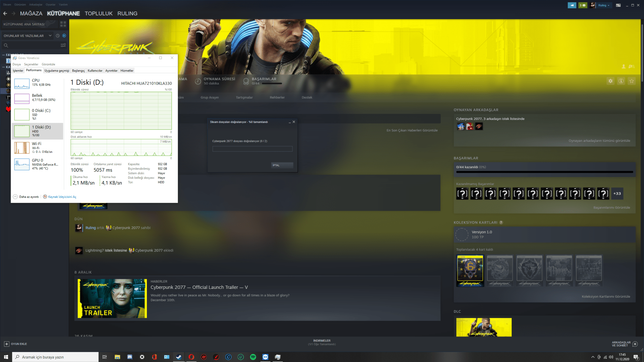This screenshot has height=362, width=644.
Task: Enter Big Picture mode
Action: click(618, 5)
